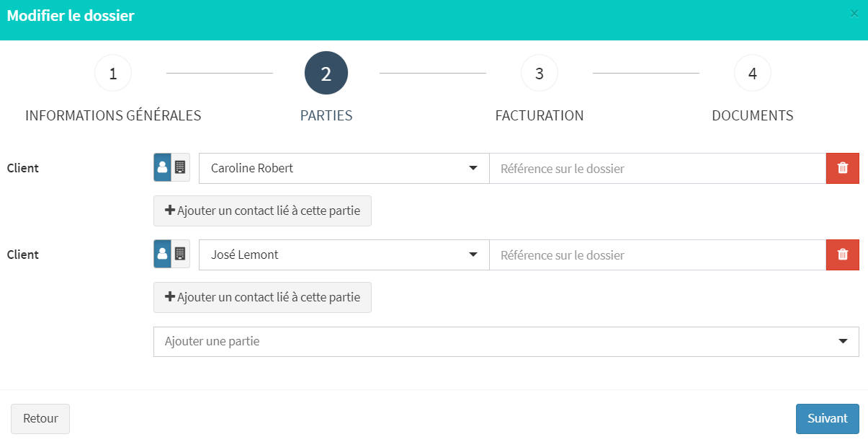Viewport: 868px width, 442px height.
Task: Focus Référence sur le dossier field for Caroline Robert
Action: pyautogui.click(x=658, y=168)
